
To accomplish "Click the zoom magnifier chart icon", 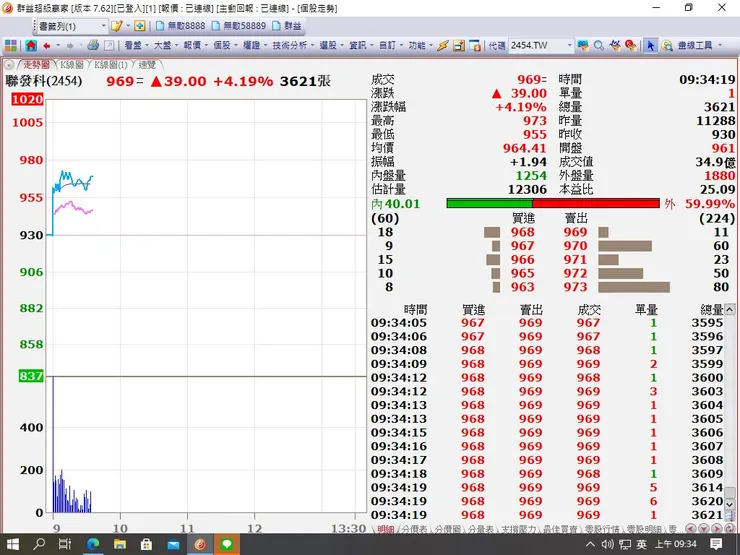I will 667,46.
